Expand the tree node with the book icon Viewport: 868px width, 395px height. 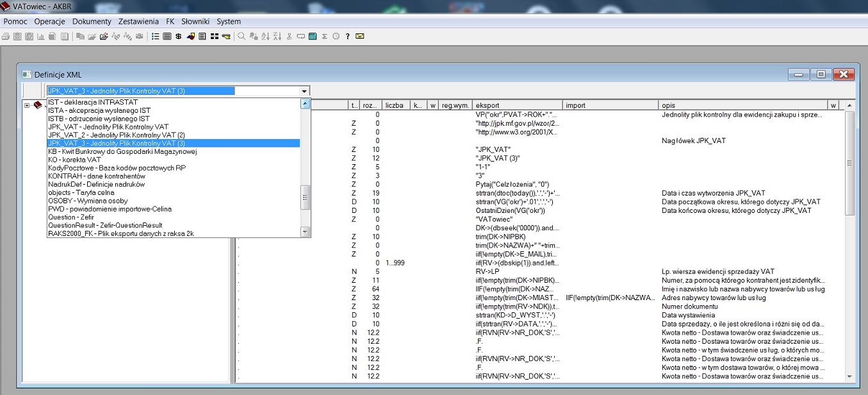(27, 105)
